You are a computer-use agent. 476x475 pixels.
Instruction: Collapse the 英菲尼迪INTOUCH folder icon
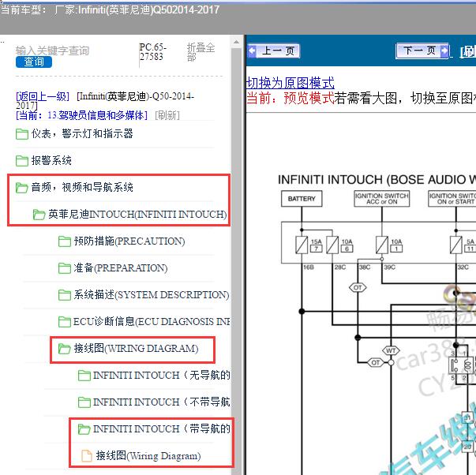39,215
